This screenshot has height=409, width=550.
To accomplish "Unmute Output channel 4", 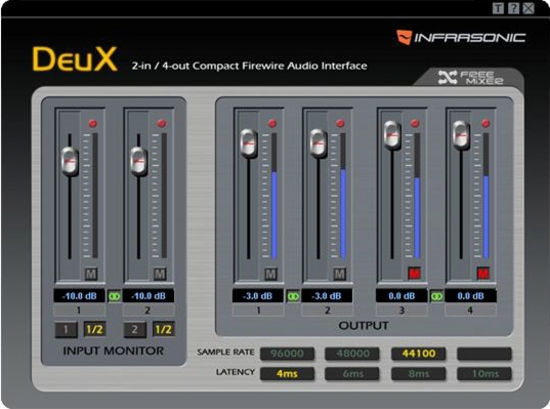I will [483, 273].
